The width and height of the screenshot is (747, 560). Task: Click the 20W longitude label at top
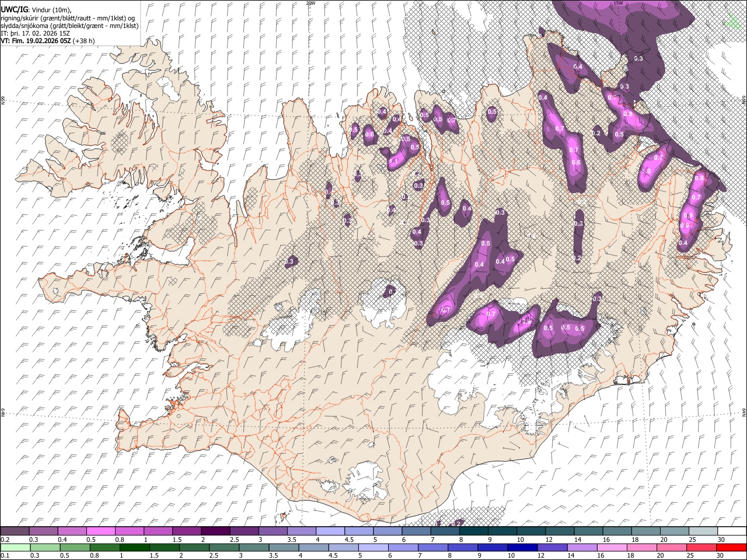[x=310, y=3]
